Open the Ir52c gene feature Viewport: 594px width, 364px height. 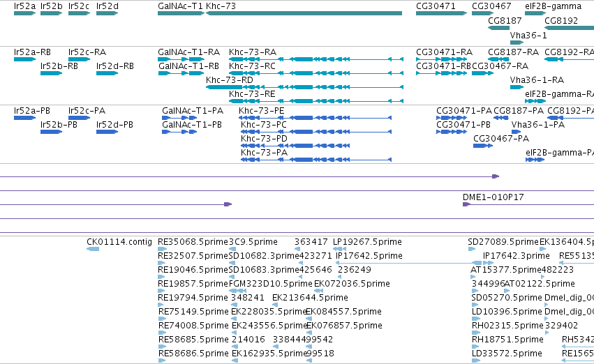[79, 13]
